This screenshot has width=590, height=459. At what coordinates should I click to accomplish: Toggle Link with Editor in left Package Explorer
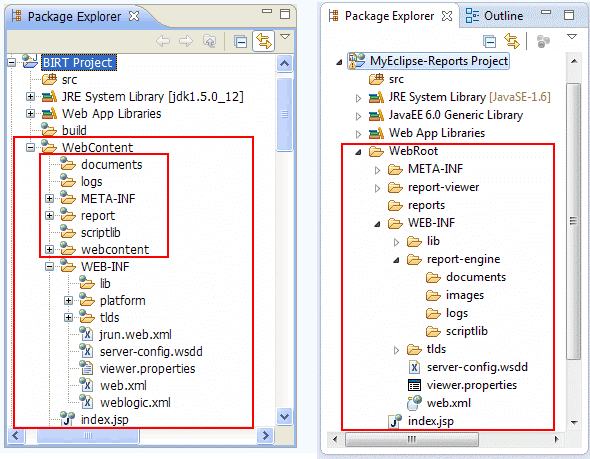tap(263, 41)
